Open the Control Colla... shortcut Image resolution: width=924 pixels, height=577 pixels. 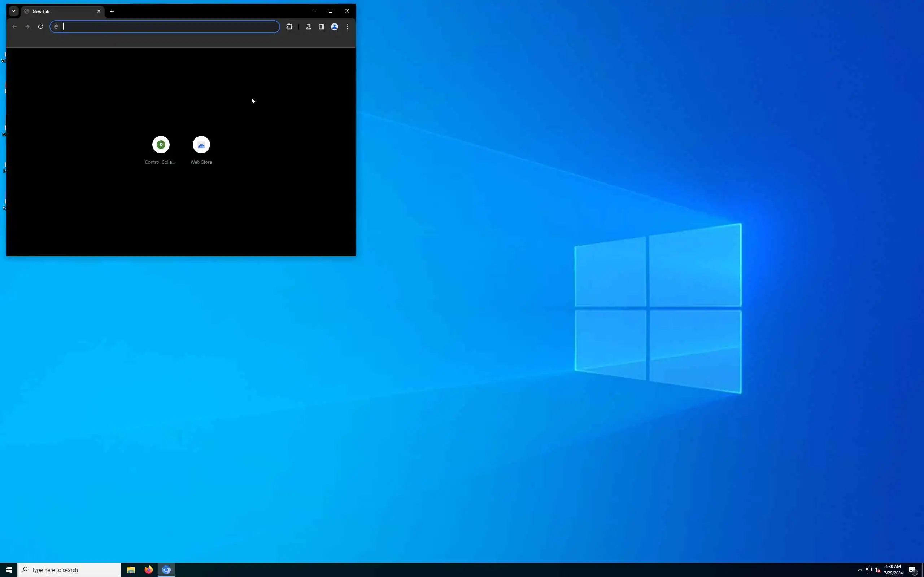click(x=161, y=145)
